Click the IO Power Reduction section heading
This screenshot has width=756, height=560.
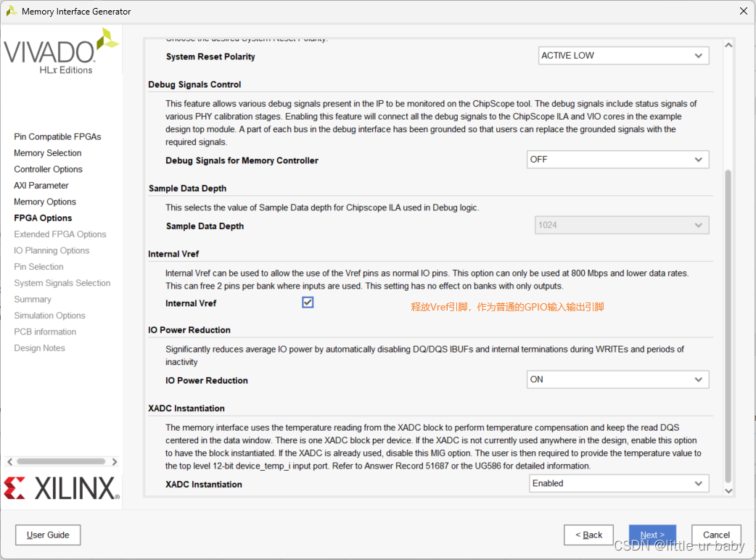point(189,330)
